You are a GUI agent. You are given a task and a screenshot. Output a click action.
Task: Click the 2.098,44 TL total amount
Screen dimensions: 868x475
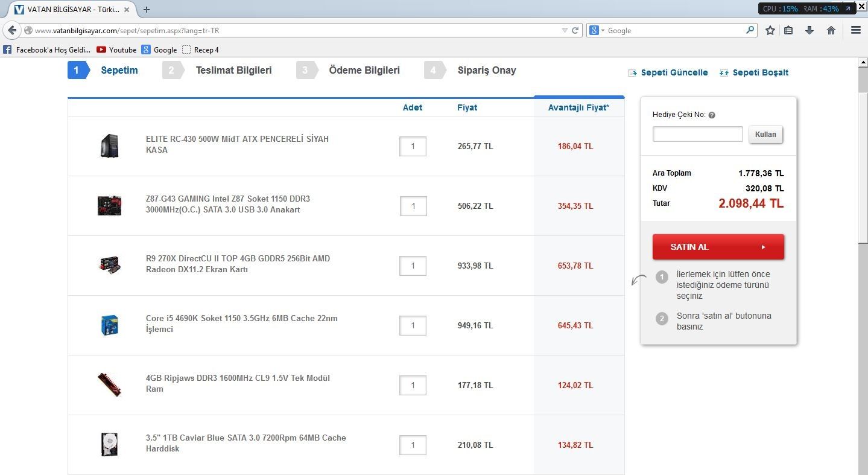click(x=751, y=203)
